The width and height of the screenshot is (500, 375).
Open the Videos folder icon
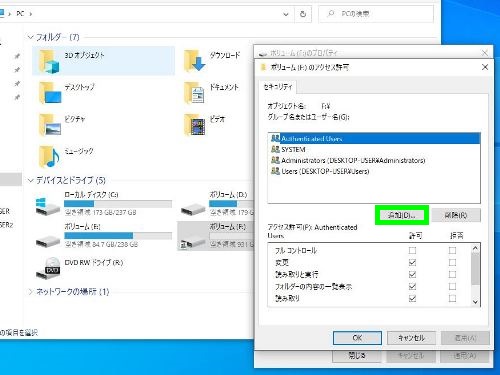[x=194, y=125]
